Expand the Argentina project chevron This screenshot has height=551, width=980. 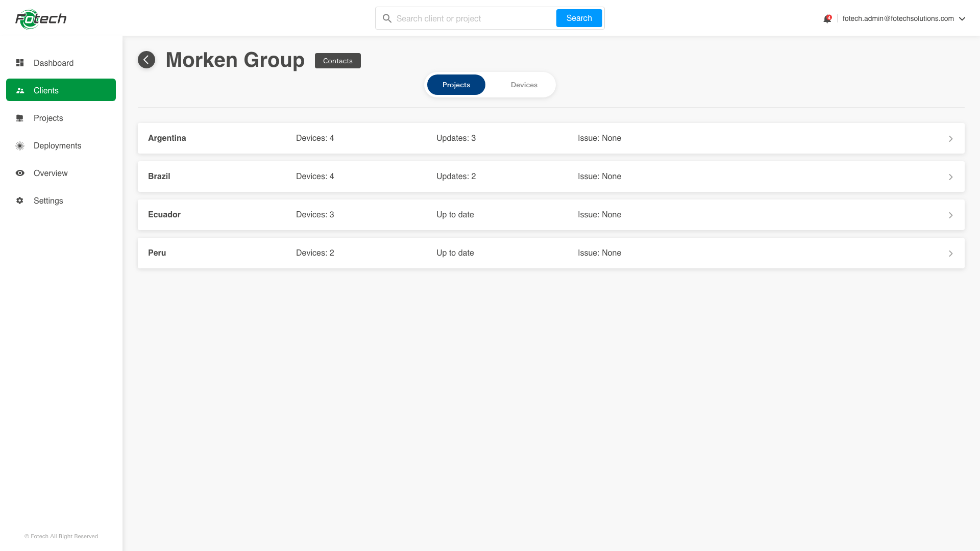pos(950,139)
